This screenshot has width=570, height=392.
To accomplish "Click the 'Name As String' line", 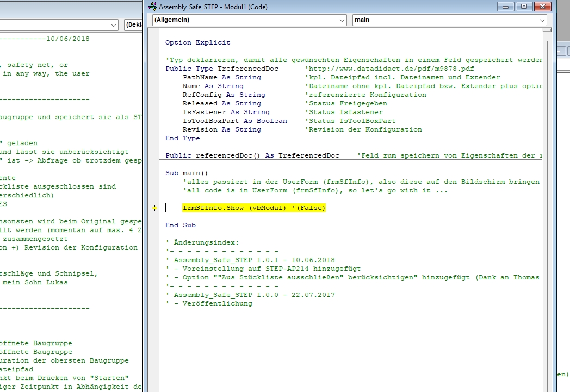I will [213, 86].
